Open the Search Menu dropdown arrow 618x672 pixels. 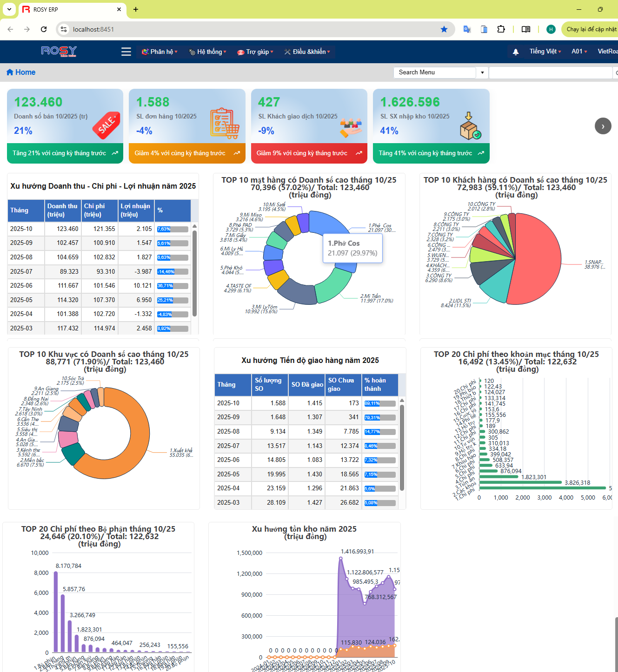point(482,72)
